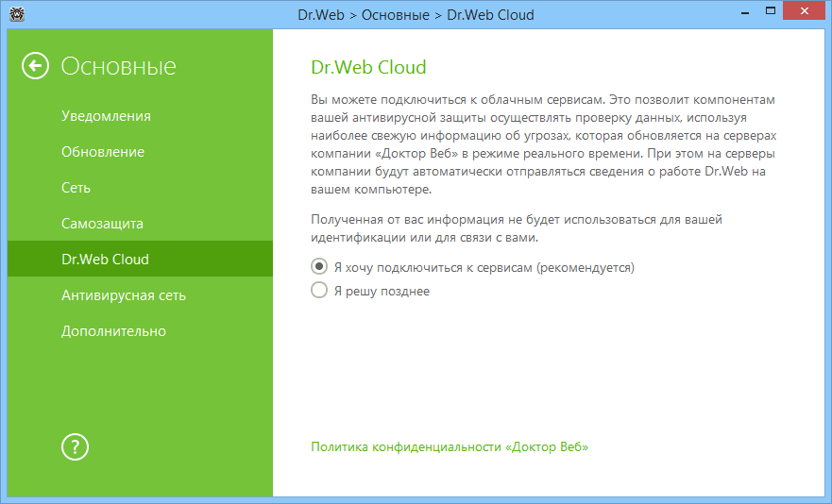Click the paragraph starting with "Полученная от вас информация"
832x504 pixels.
[517, 228]
